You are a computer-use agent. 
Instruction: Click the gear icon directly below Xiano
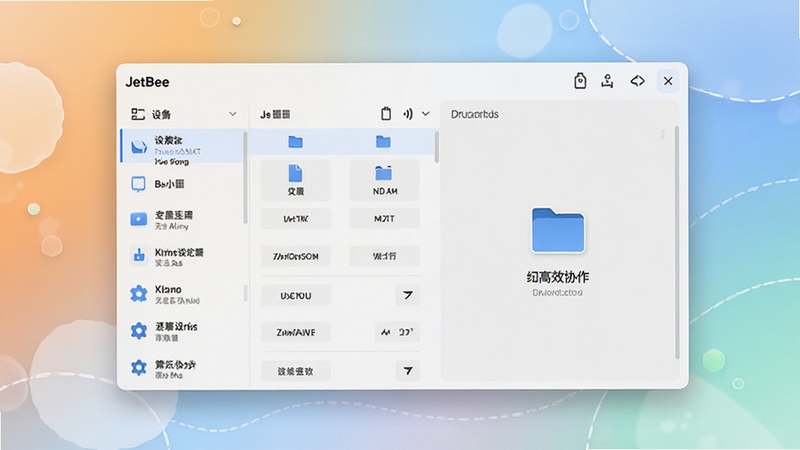click(138, 331)
